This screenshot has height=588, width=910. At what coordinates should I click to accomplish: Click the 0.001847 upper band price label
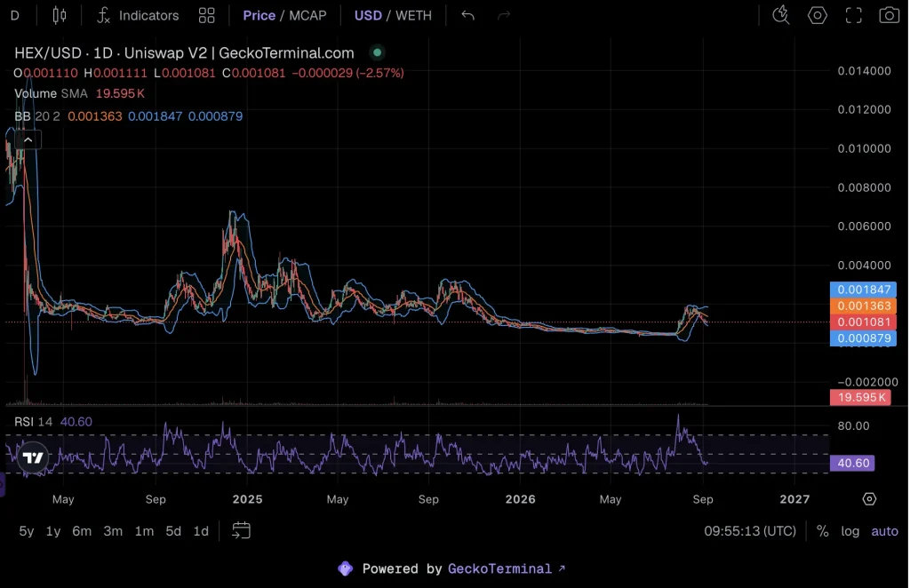863,290
